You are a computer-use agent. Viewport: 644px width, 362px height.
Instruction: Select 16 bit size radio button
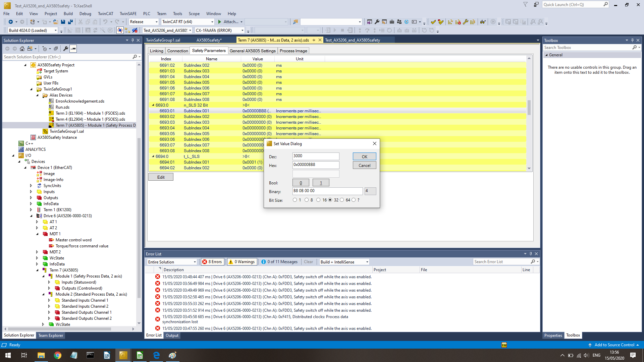[318, 200]
